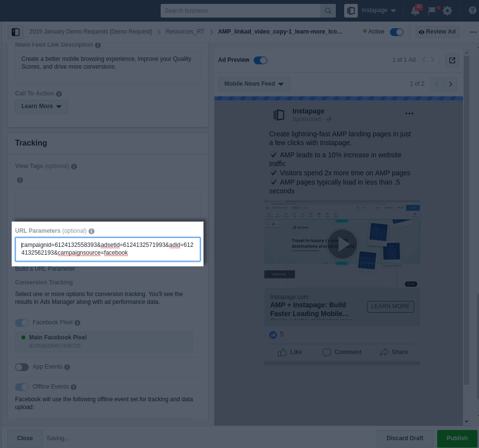479x448 pixels.
Task: Open the more options ellipsis menu
Action: (x=473, y=32)
